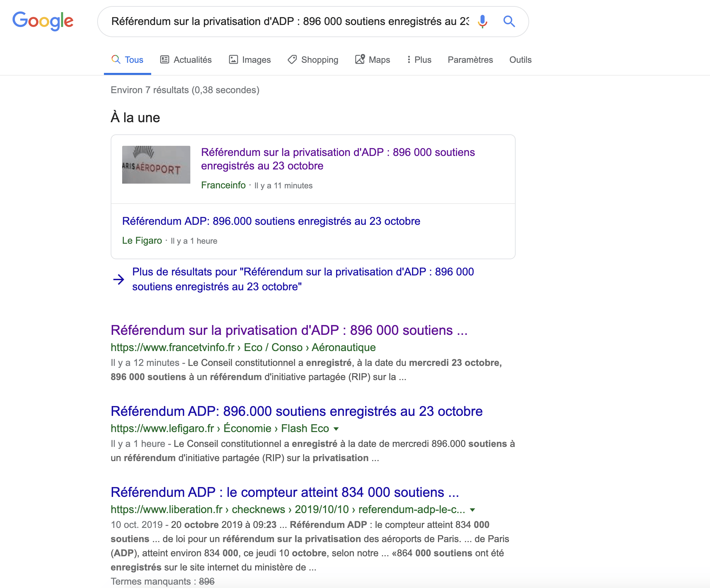This screenshot has width=710, height=588.
Task: Click 'Il y a 1 heure' Le Figaro timestamp
Action: [x=194, y=241]
